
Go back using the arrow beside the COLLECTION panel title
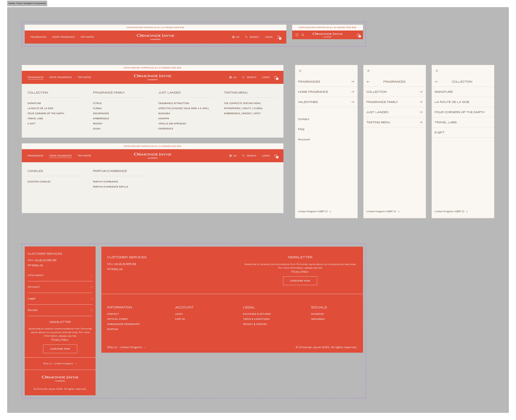pyautogui.click(x=437, y=82)
